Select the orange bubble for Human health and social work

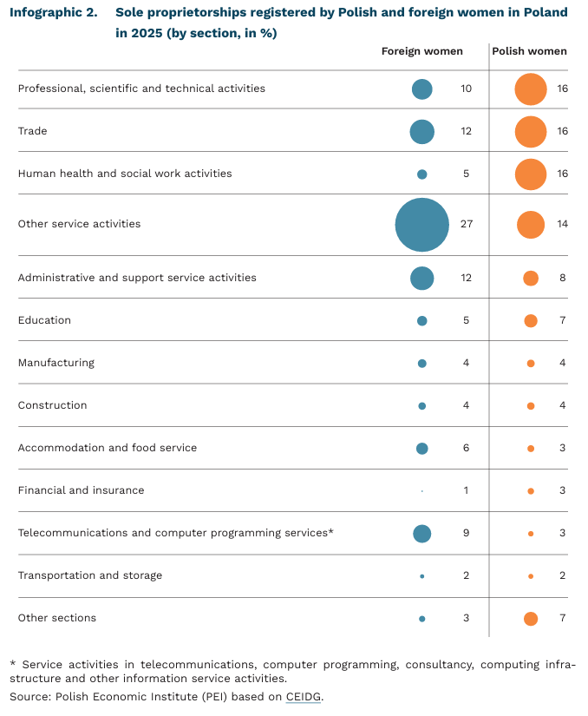click(x=531, y=174)
